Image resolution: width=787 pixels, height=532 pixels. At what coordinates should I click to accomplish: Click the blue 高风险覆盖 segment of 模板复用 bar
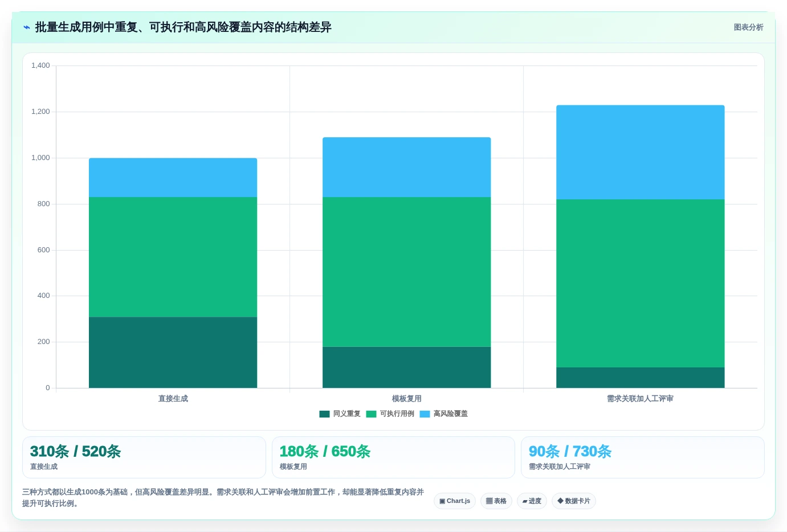[x=407, y=167]
